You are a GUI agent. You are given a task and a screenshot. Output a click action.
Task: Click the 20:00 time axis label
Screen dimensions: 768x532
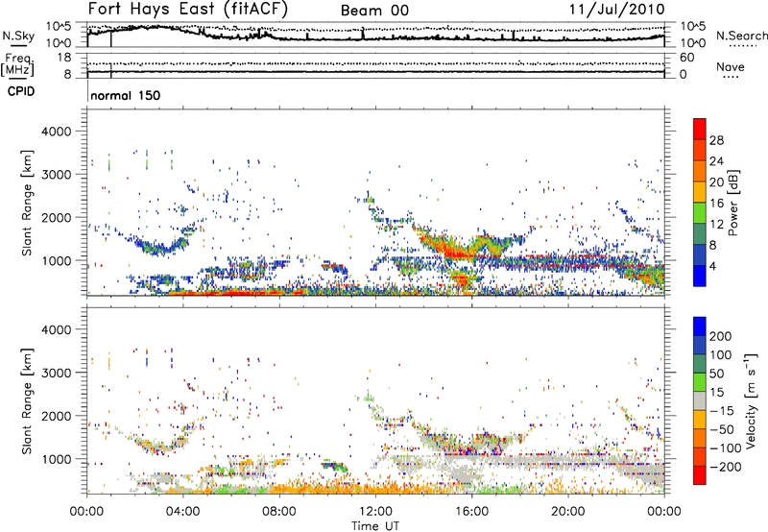(x=567, y=512)
